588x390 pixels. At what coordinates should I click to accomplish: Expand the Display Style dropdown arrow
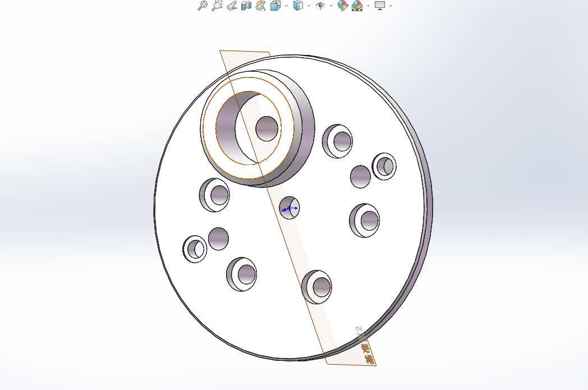[309, 6]
